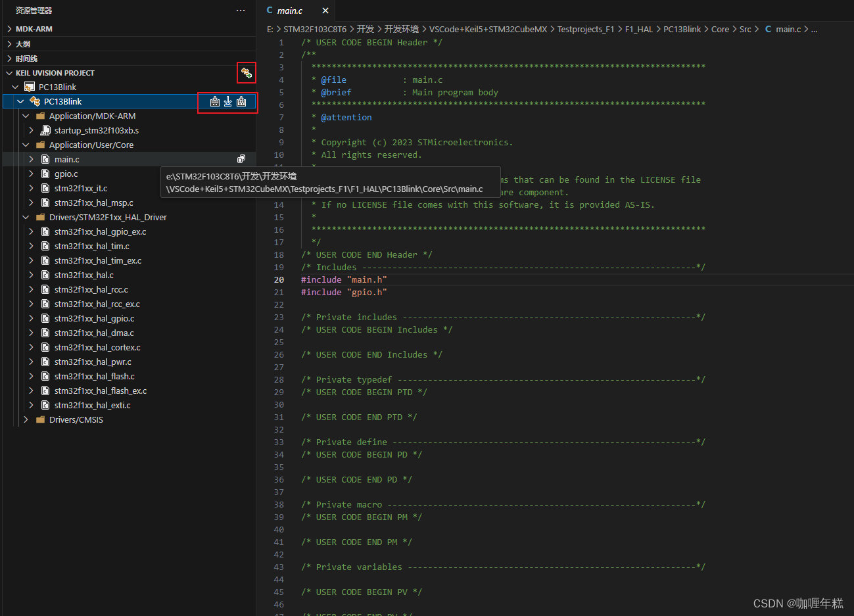Open stm32f1xx_hal_flash.c from the tree
The image size is (854, 616).
coord(95,376)
